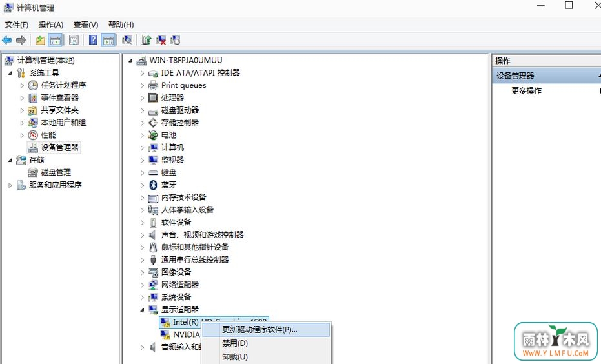Click 图像设备 camera icon
The height and width of the screenshot is (364, 601).
[x=153, y=272]
